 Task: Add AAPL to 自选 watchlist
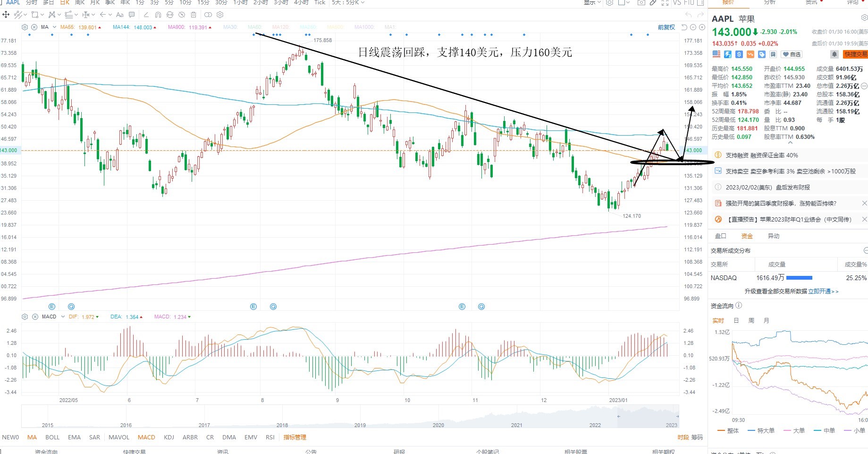(792, 54)
